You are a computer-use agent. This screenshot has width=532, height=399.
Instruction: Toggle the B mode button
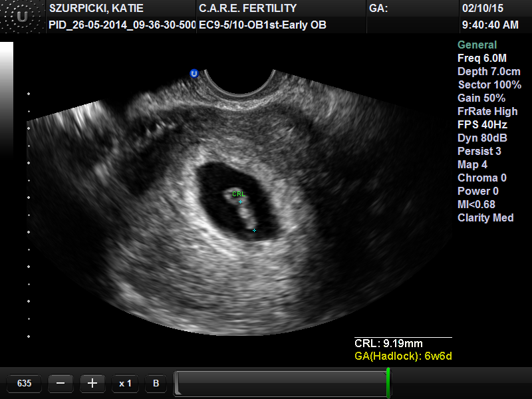coord(156,383)
